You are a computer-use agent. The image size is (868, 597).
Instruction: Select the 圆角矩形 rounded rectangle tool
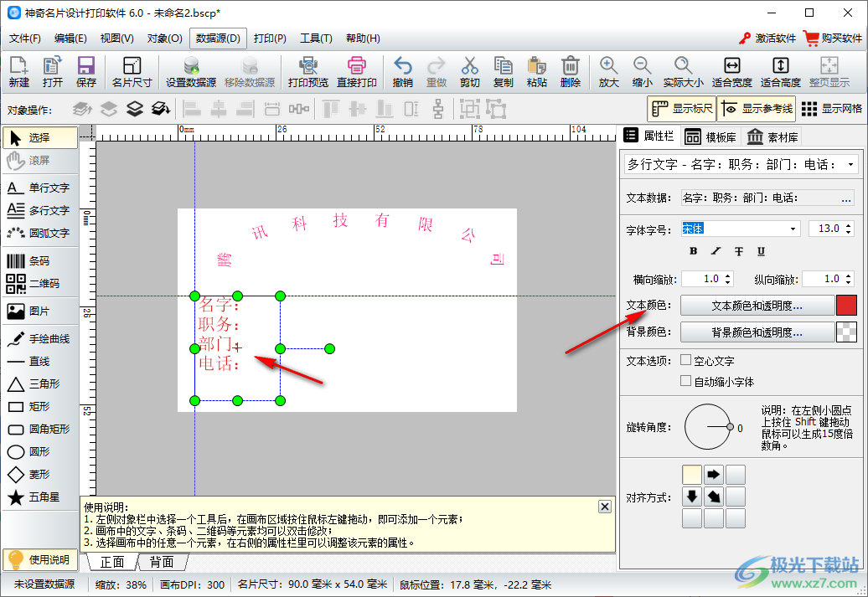point(40,430)
